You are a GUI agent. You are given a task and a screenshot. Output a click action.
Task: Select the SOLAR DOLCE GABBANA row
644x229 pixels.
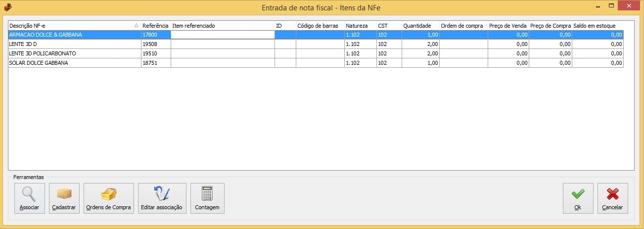click(x=74, y=63)
